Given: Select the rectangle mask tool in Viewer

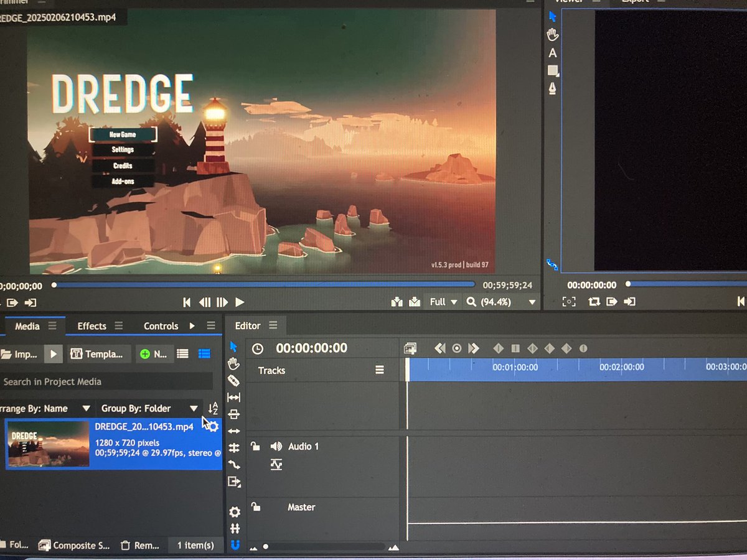Looking at the screenshot, I should pyautogui.click(x=552, y=71).
